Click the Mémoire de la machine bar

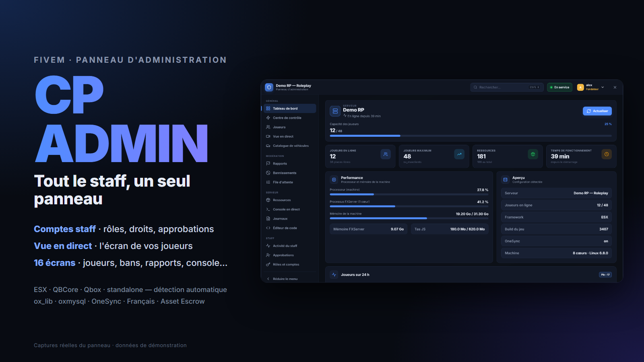point(409,218)
